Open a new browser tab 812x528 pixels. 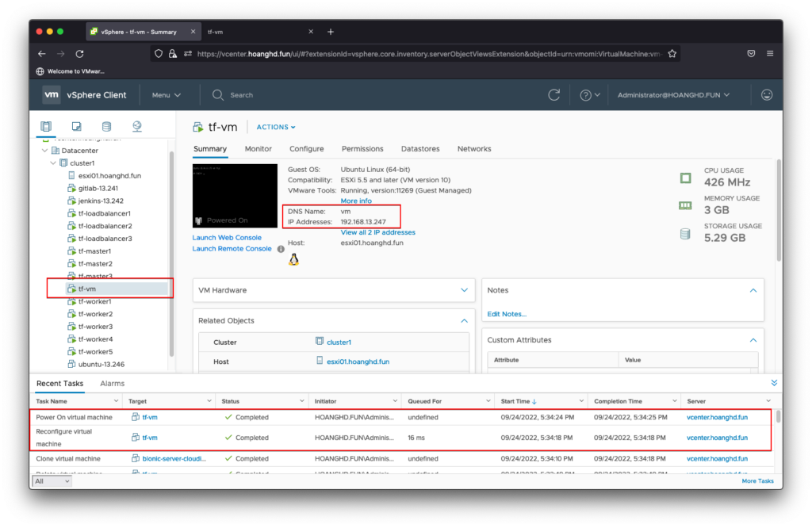pyautogui.click(x=331, y=32)
